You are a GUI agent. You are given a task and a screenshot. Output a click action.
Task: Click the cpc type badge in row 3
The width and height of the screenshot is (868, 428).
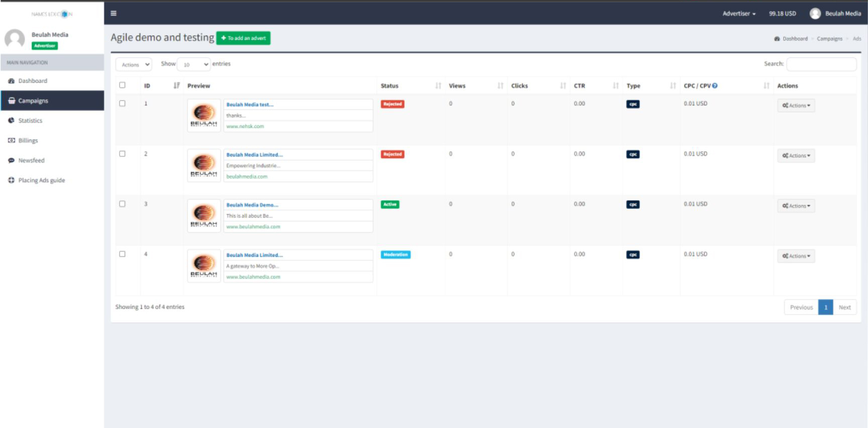(633, 204)
